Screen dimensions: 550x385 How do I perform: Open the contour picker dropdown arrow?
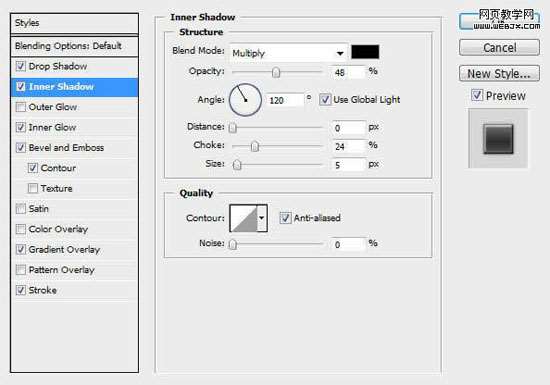coord(262,218)
